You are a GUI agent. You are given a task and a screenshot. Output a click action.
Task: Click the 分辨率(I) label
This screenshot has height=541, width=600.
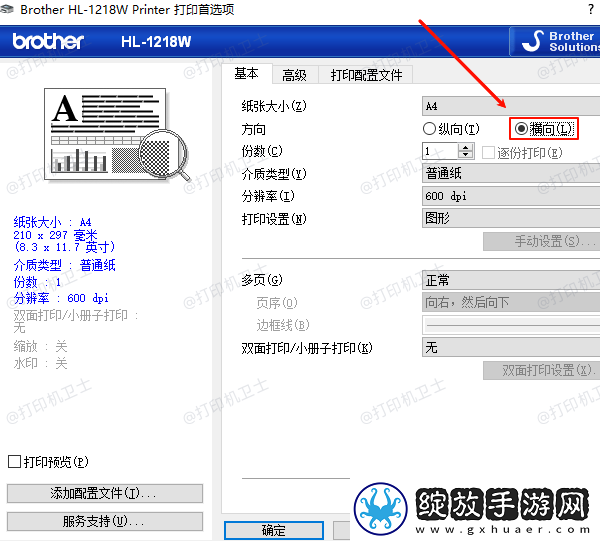[x=268, y=196]
